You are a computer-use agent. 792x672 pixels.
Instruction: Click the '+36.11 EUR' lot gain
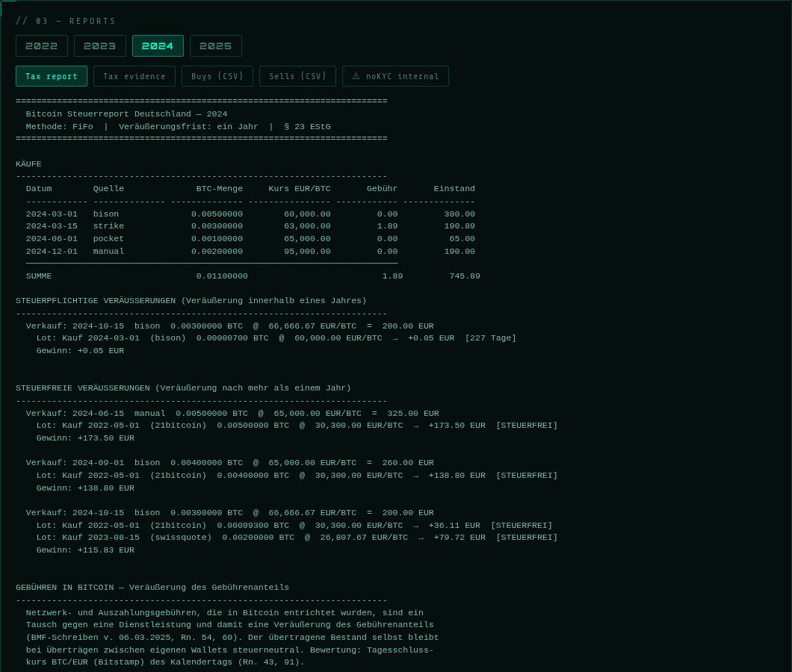(x=454, y=526)
